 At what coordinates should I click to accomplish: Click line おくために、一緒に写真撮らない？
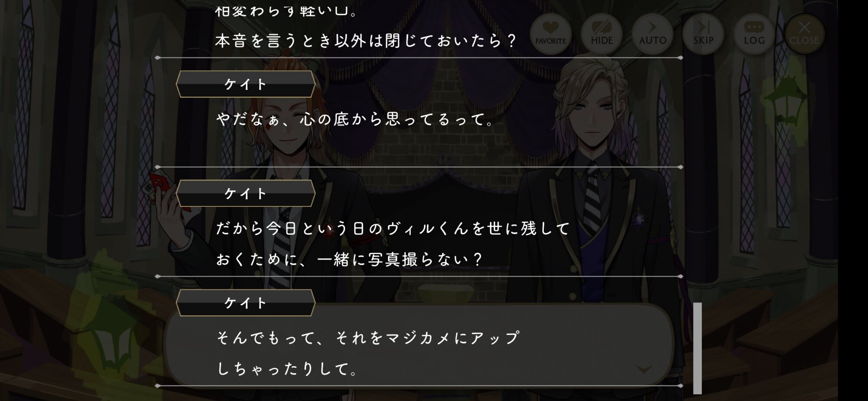[349, 259]
